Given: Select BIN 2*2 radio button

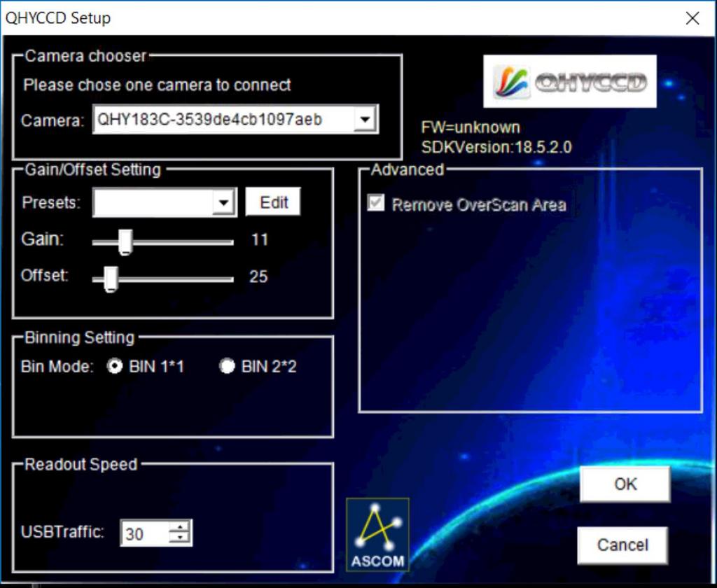Looking at the screenshot, I should [x=227, y=366].
